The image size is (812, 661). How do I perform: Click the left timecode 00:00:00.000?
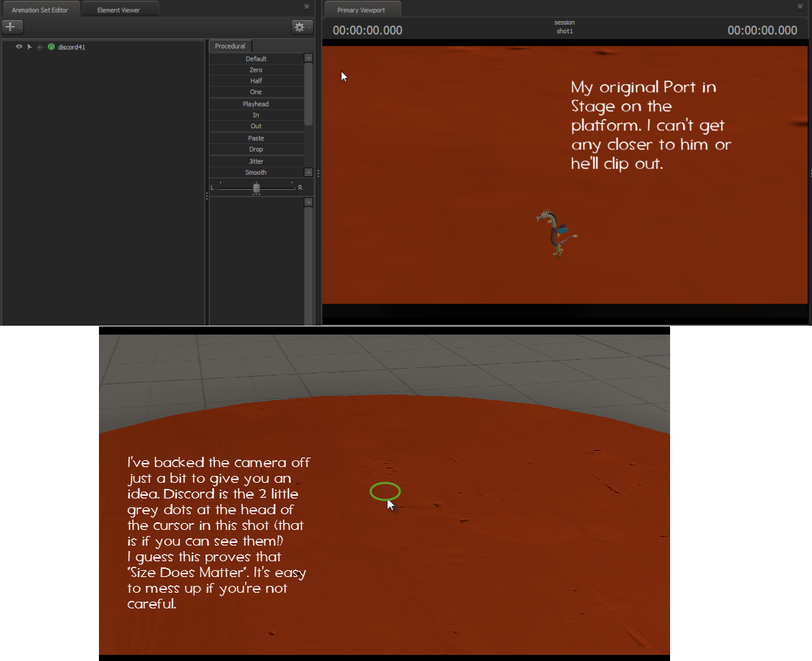point(368,30)
